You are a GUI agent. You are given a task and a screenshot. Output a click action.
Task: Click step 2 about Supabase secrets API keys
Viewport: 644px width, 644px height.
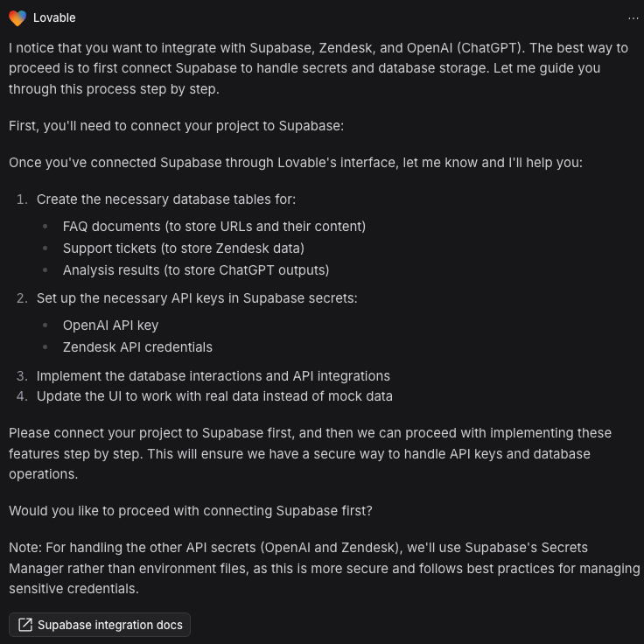click(197, 298)
